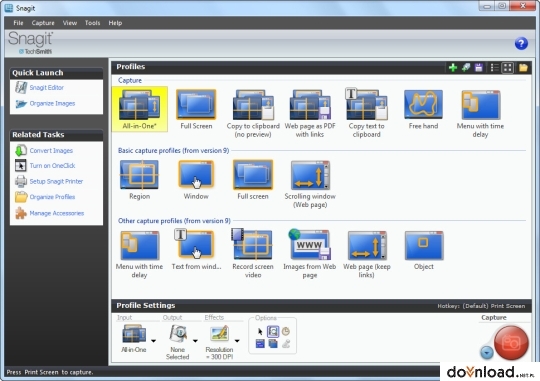Screen dimensions: 540x381
Task: Open the Output None Selected dropdown arrow
Action: (x=195, y=341)
